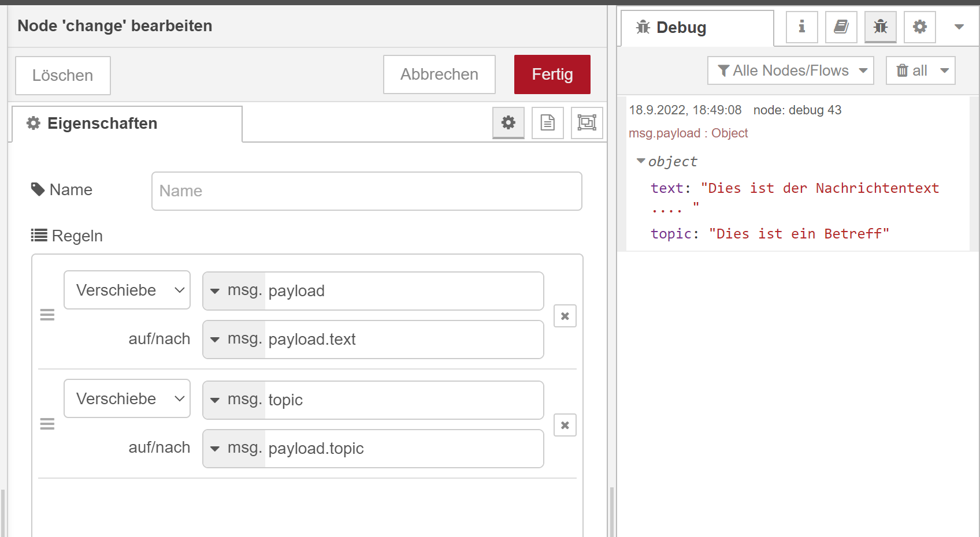Screen dimensions: 980x537
Task: Open the clear-options arrow next to all
Action: pyautogui.click(x=945, y=70)
